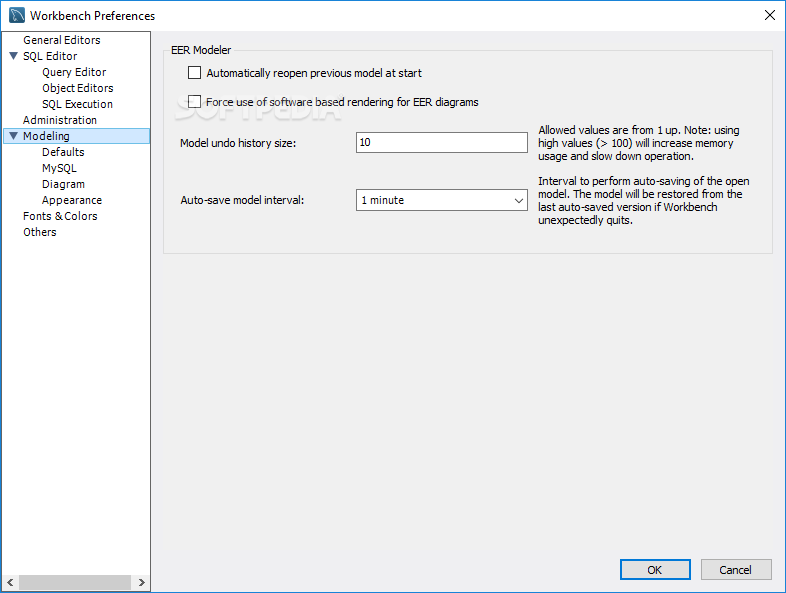Open the Auto-save model interval dropdown

(x=442, y=200)
